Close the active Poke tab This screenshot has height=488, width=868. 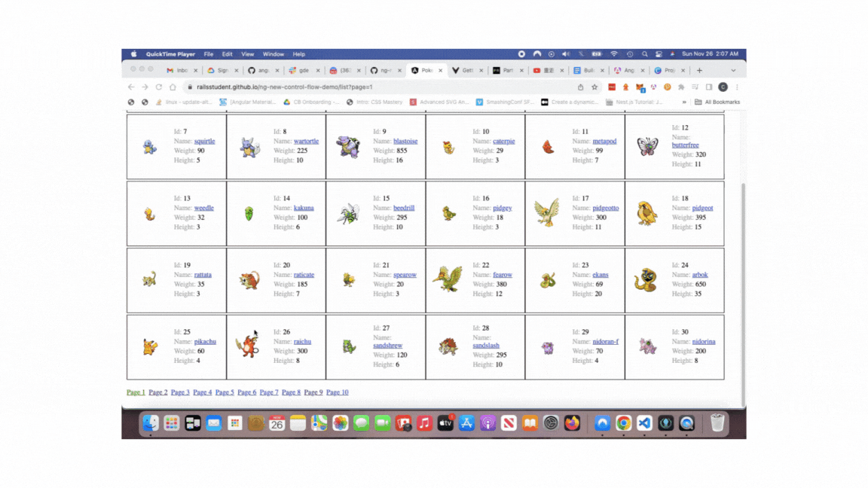(441, 70)
